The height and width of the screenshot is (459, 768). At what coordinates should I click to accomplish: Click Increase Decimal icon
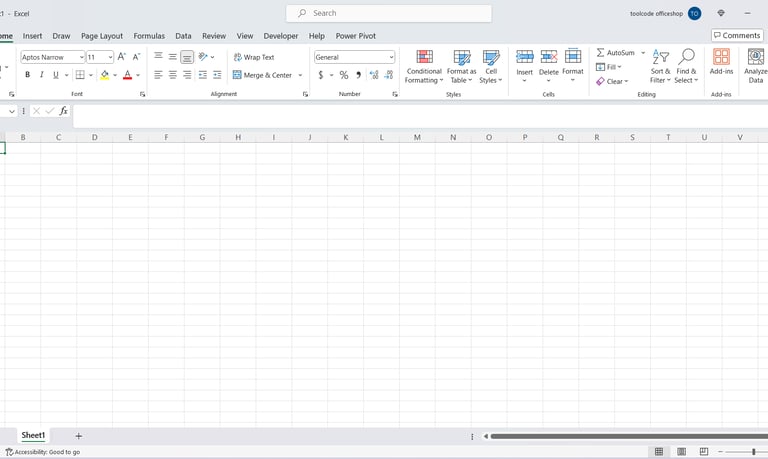coord(374,75)
